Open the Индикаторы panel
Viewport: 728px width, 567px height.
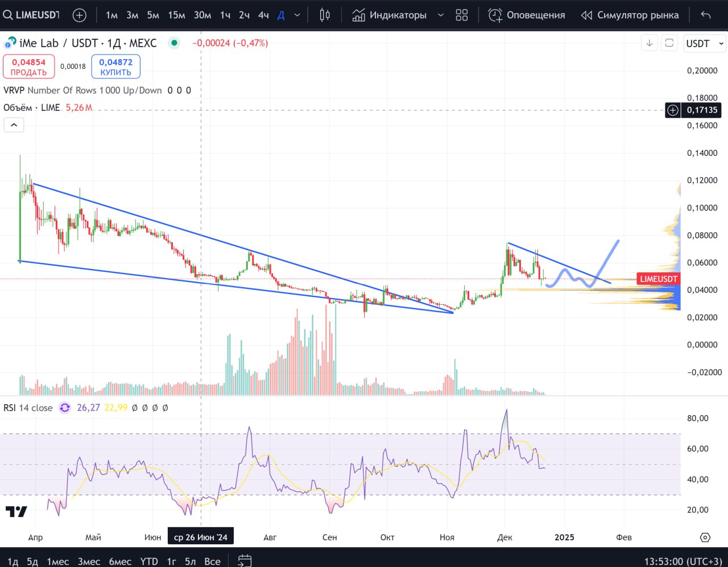pyautogui.click(x=390, y=15)
